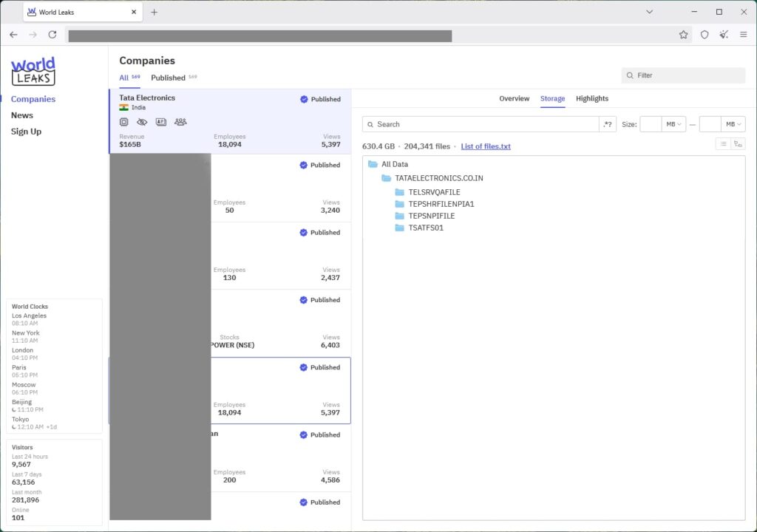Open the browser hamburger menu
The image size is (757, 532).
744,35
